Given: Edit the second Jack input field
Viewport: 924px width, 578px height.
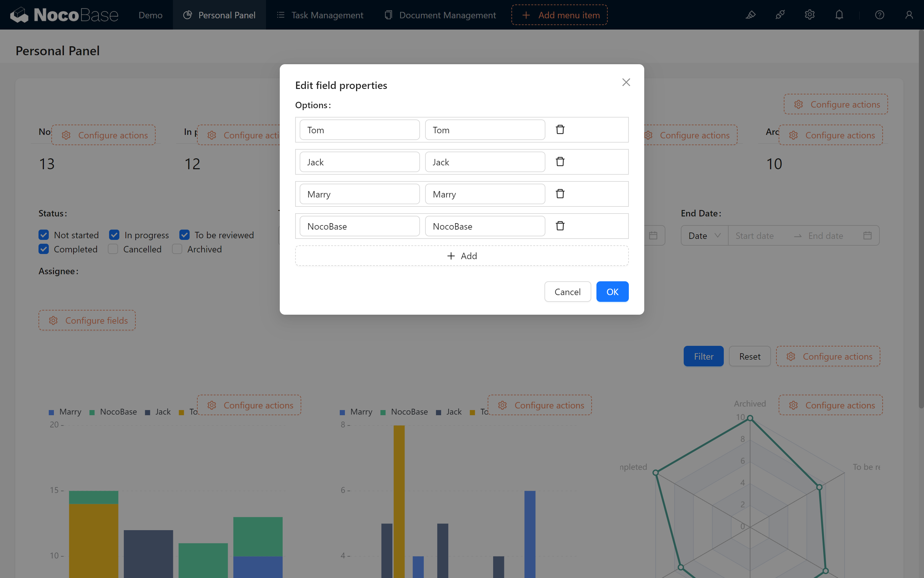Looking at the screenshot, I should pos(485,162).
